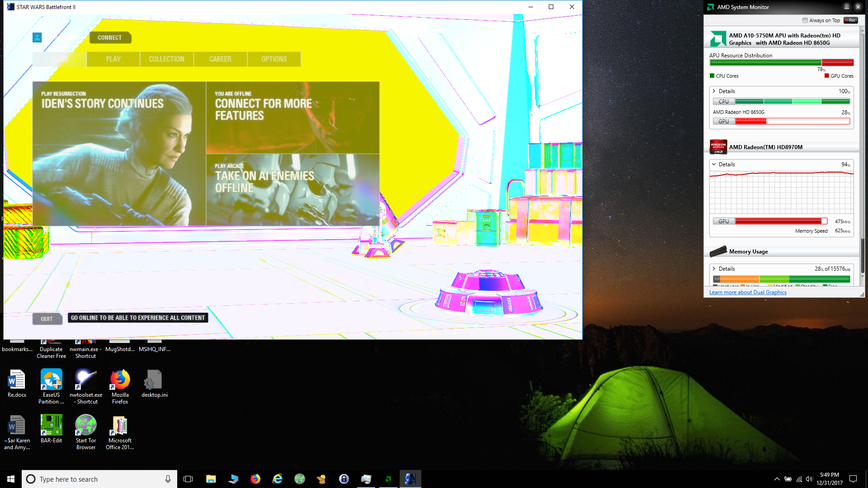Click the AMD APU logo icon
This screenshot has height=488, width=868.
coord(718,39)
